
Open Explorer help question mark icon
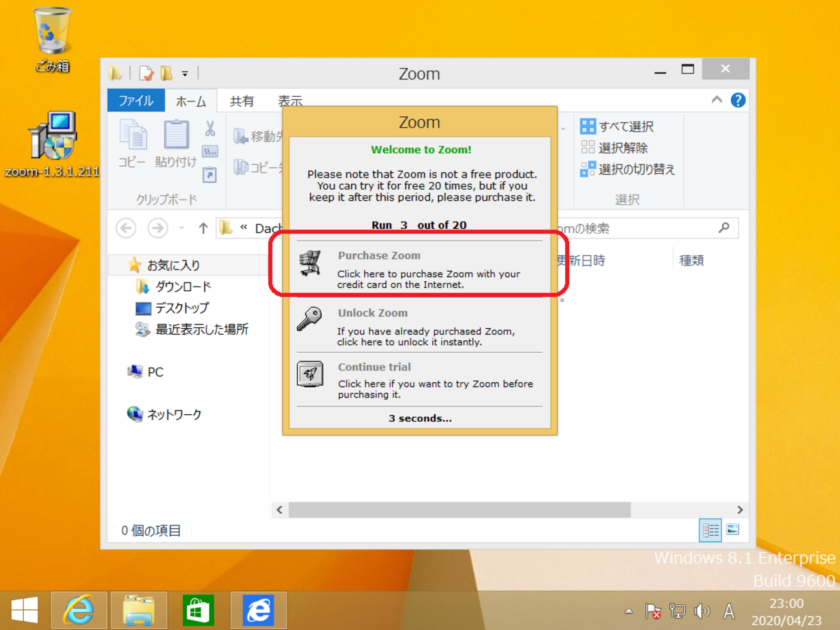pyautogui.click(x=738, y=100)
